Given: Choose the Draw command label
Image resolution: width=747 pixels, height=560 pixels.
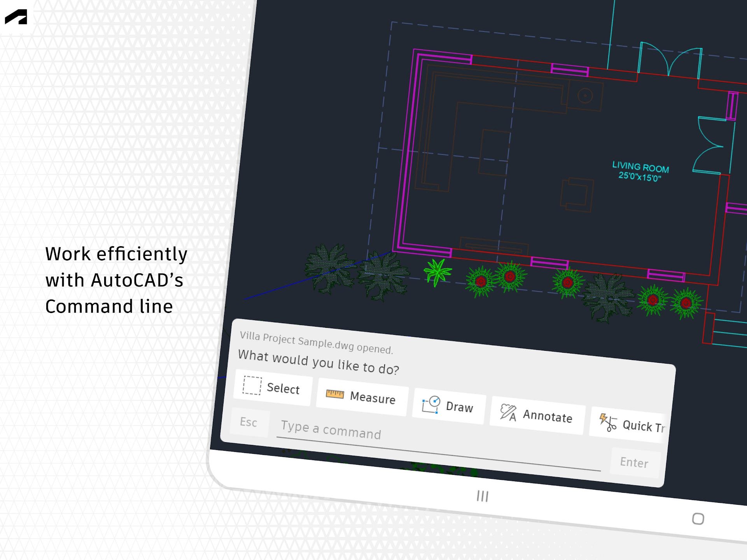Looking at the screenshot, I should (x=459, y=407).
